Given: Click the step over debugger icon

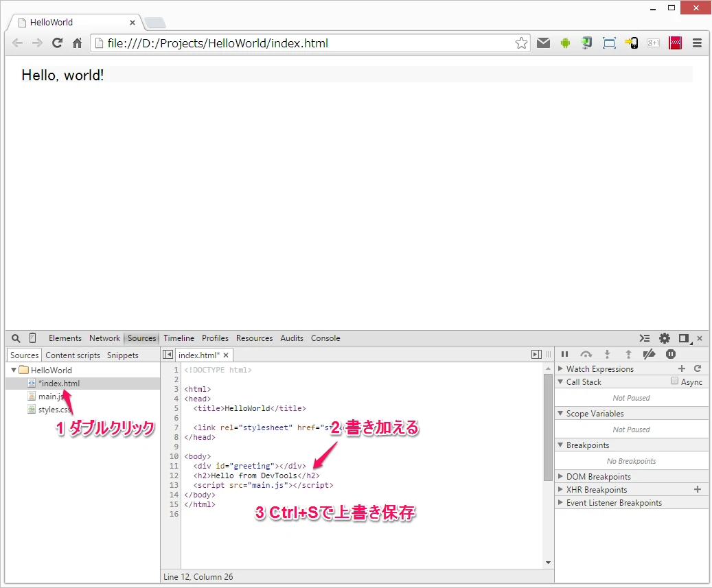Looking at the screenshot, I should coord(586,355).
